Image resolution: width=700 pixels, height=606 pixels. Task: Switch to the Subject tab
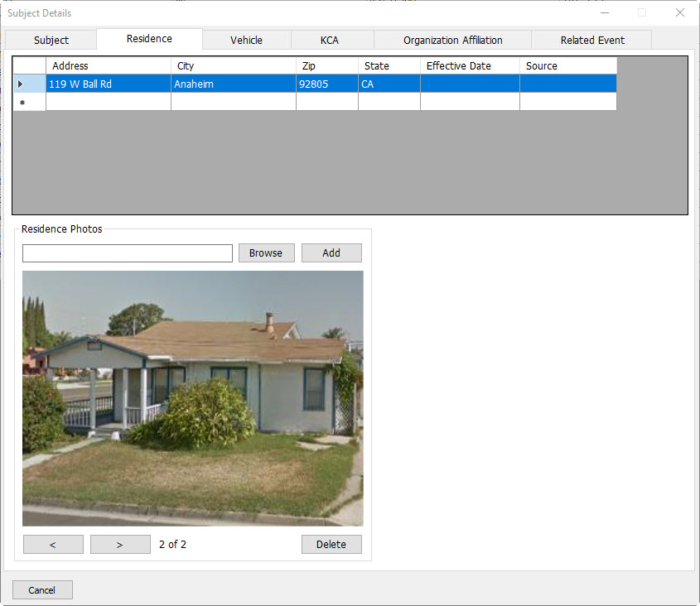(x=51, y=40)
